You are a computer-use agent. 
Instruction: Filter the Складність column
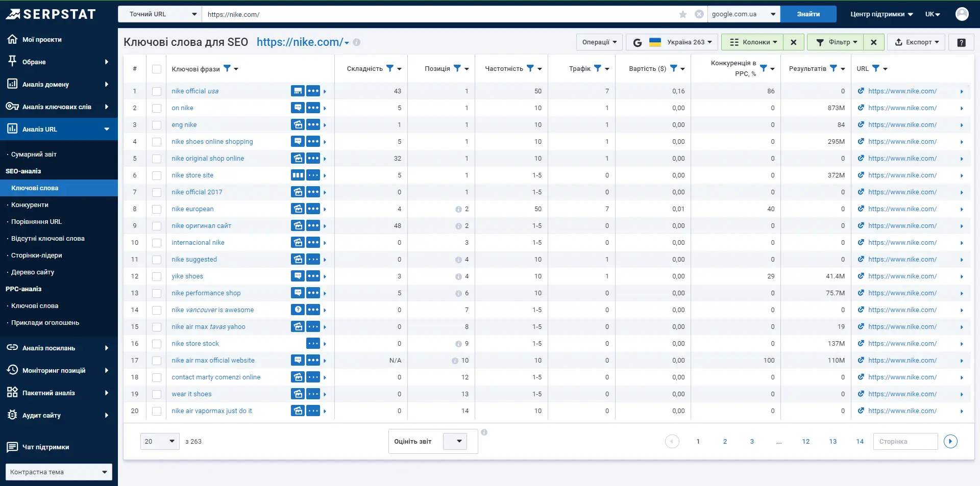coord(390,68)
